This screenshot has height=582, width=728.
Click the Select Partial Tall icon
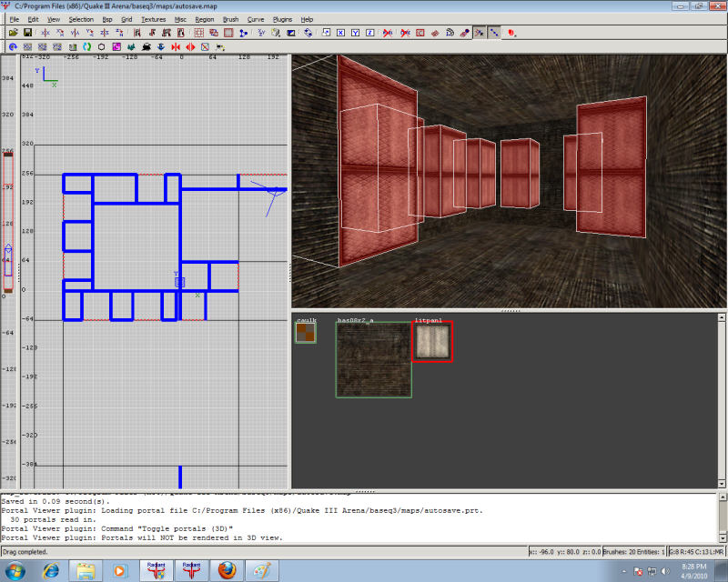click(x=167, y=33)
